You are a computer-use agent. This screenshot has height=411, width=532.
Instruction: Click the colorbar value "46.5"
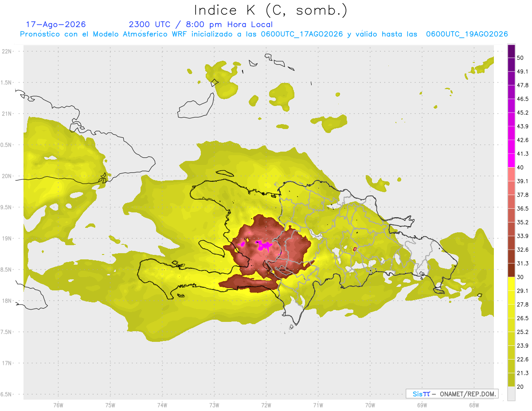(522, 99)
